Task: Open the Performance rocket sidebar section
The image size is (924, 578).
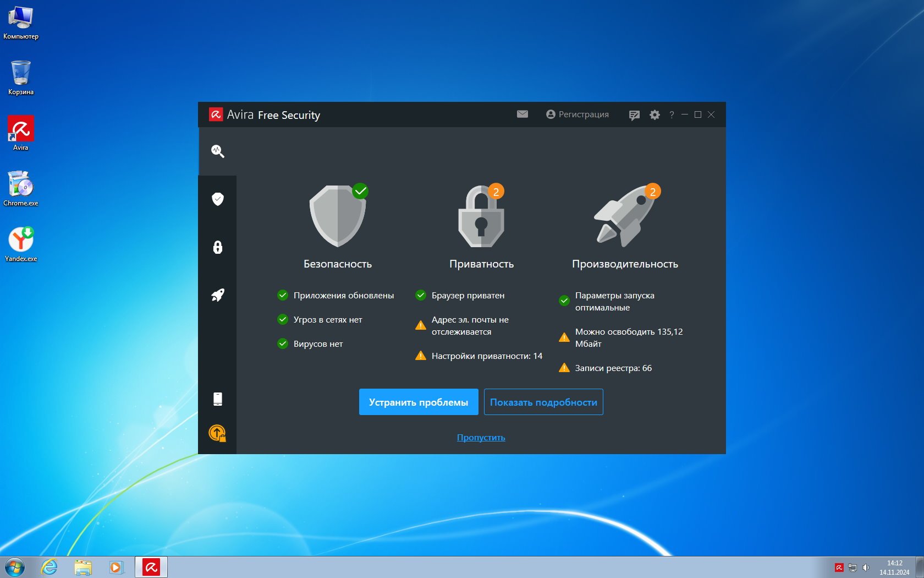Action: (x=217, y=295)
